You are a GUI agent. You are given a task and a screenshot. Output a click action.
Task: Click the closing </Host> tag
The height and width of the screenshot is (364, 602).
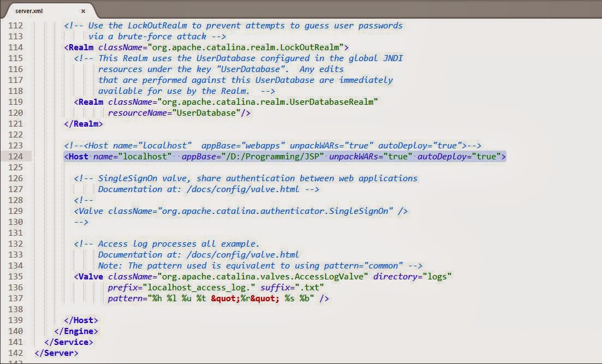coord(81,320)
